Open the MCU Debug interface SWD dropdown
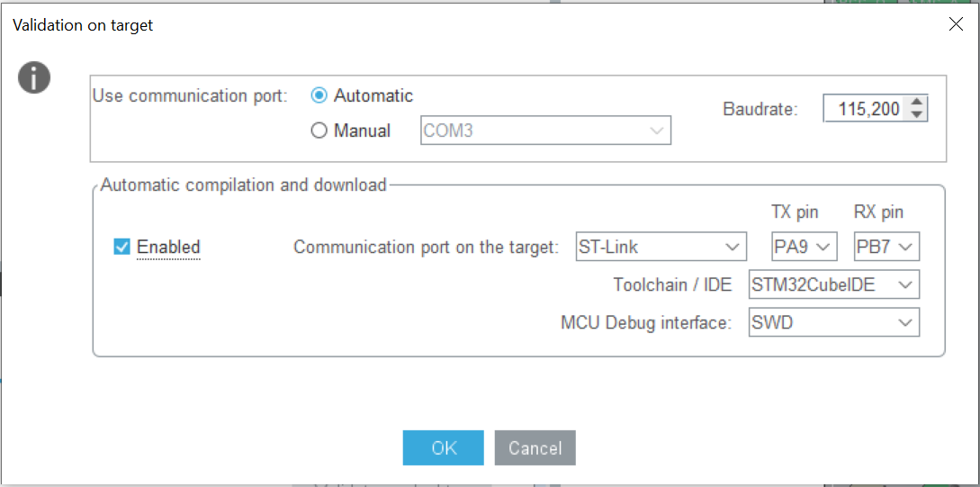Screen dimensions: 980x487 point(834,322)
